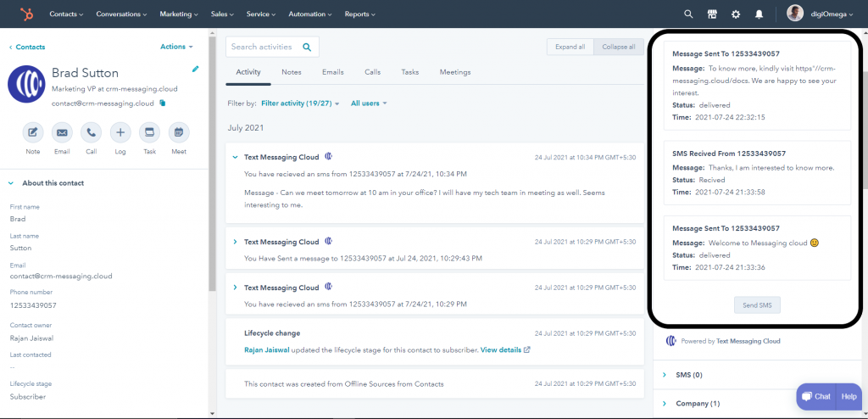Click the SMS Recived From 12533439057 card
Screen dimensions: 868x419
(757, 172)
